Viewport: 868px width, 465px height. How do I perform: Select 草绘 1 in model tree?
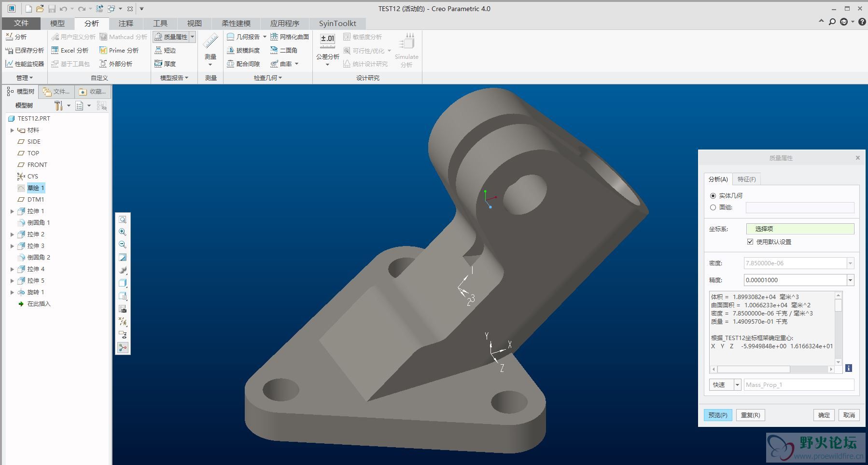coord(36,188)
